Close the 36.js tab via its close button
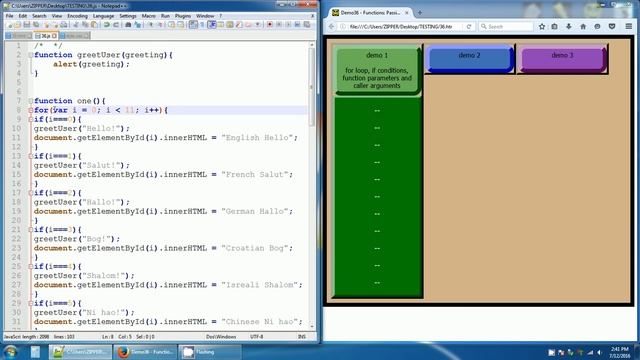The height and width of the screenshot is (360, 640). click(54, 36)
